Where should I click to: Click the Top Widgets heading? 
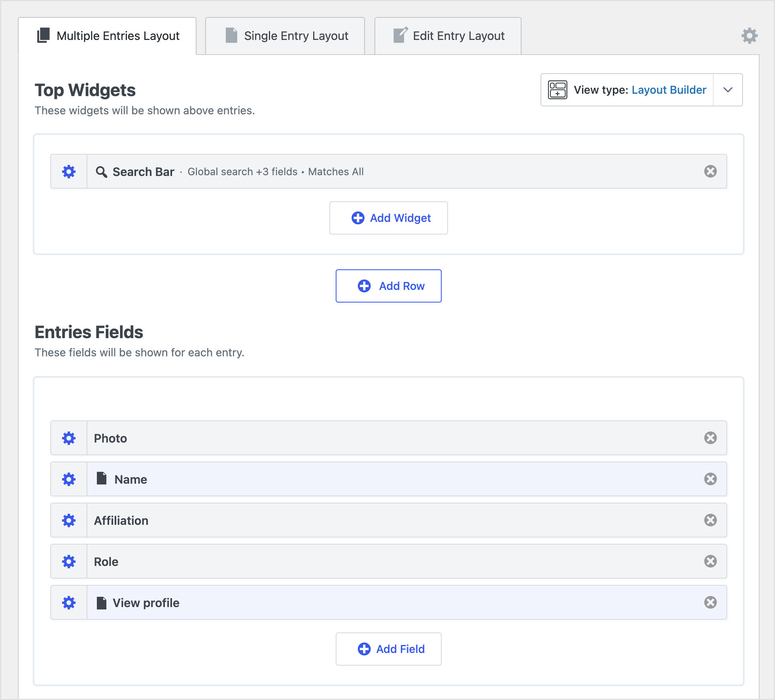(85, 90)
